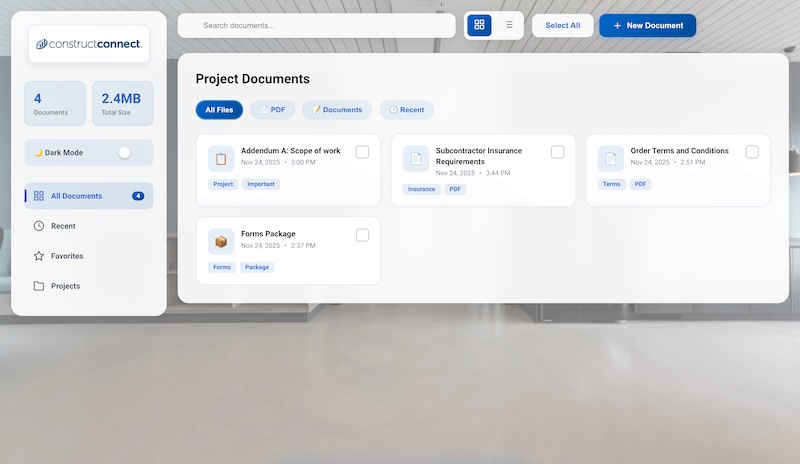Create a New Document

(647, 26)
